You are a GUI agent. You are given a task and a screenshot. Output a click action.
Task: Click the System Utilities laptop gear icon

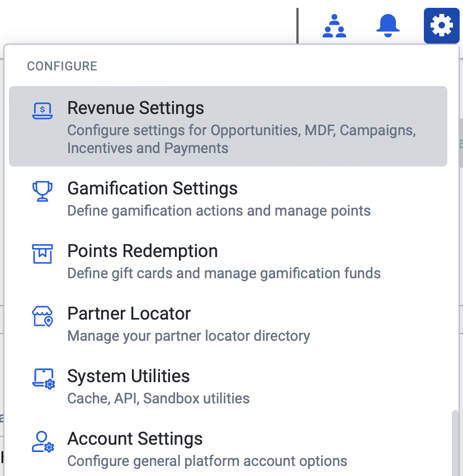(44, 379)
